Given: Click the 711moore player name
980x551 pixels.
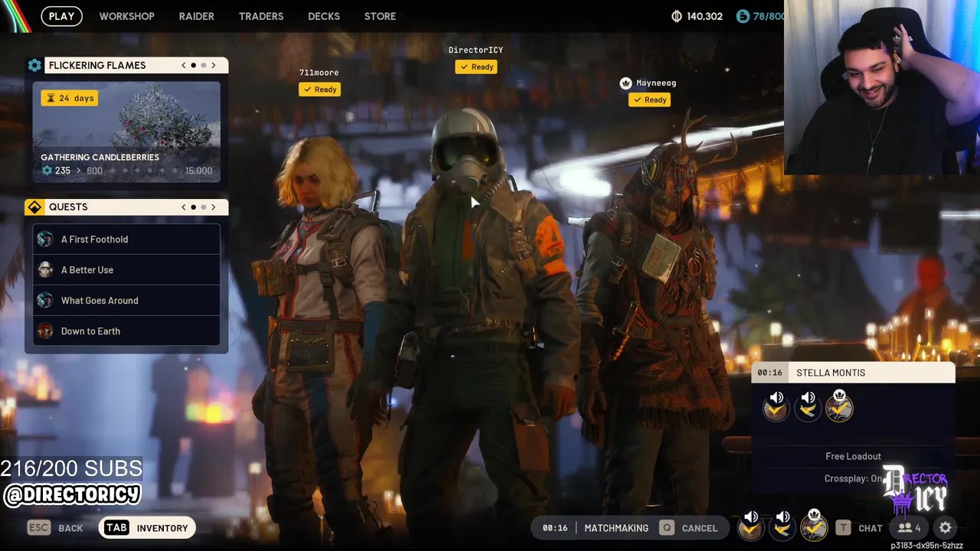Looking at the screenshot, I should 318,73.
